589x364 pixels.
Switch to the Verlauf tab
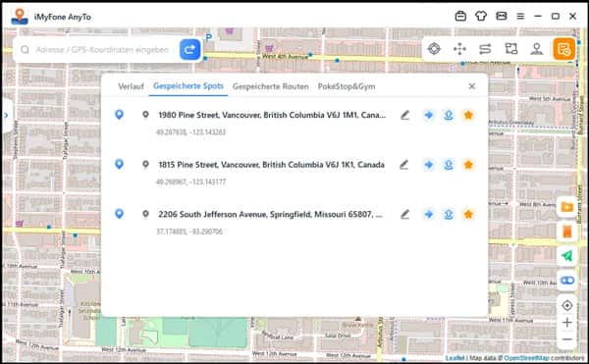(x=131, y=86)
